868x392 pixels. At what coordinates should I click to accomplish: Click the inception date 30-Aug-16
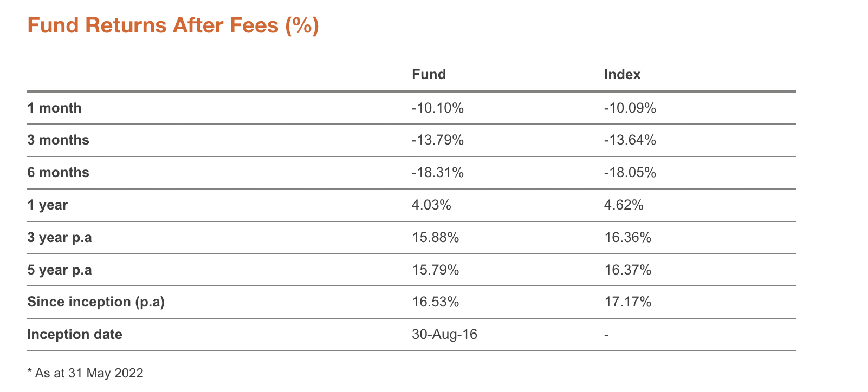pyautogui.click(x=444, y=335)
